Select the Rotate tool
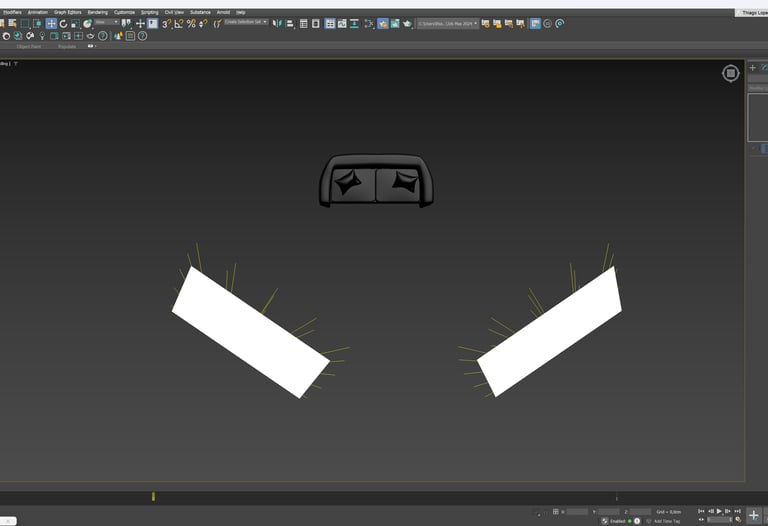 (63, 24)
